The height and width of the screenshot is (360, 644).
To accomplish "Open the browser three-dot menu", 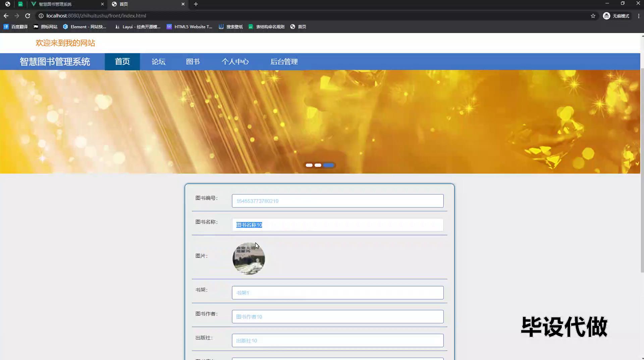I will (639, 16).
